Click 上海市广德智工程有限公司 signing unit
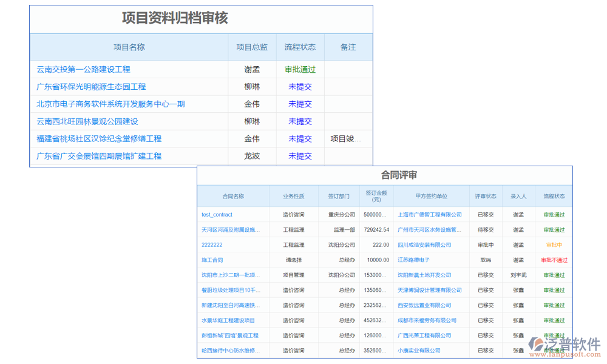The height and width of the screenshot is (364, 607). pos(430,214)
